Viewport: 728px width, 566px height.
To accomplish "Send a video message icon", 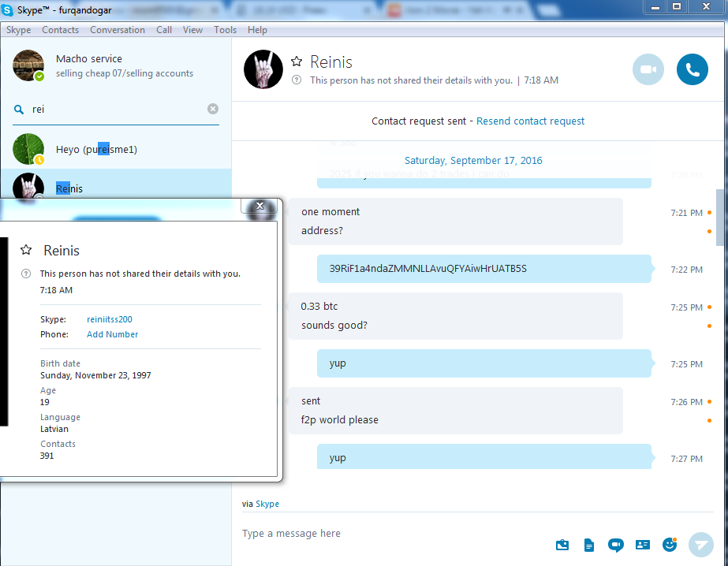I will (616, 546).
